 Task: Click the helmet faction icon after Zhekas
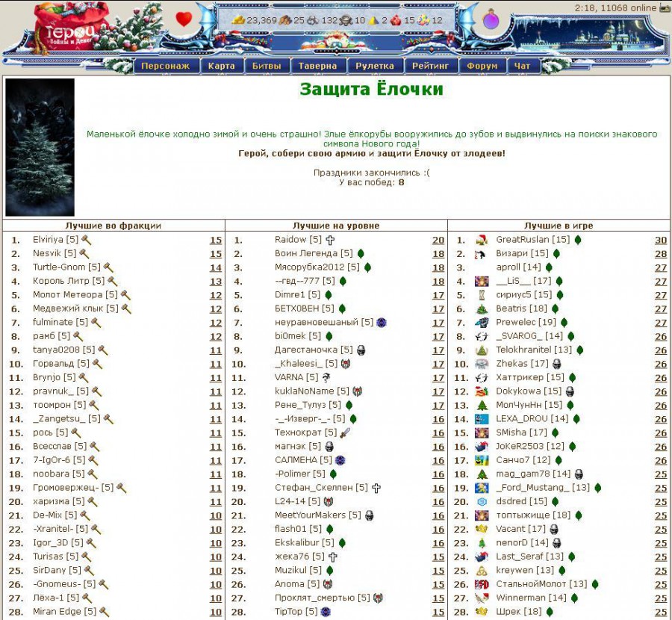[557, 364]
